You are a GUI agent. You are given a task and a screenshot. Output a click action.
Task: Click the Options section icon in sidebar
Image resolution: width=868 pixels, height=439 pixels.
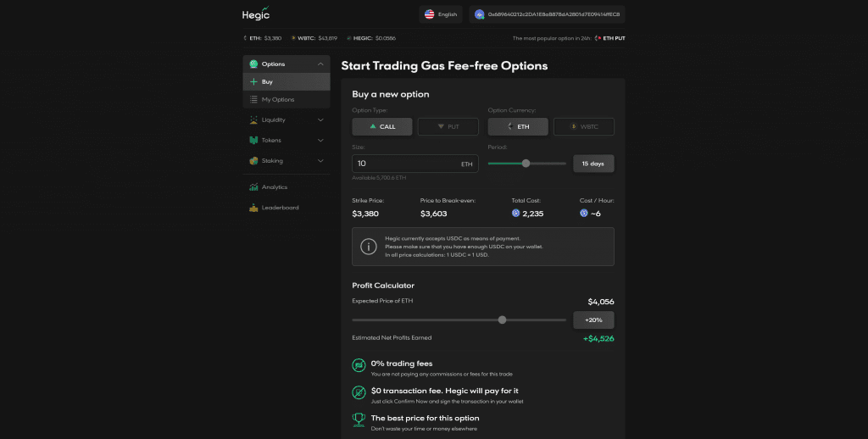tap(253, 64)
